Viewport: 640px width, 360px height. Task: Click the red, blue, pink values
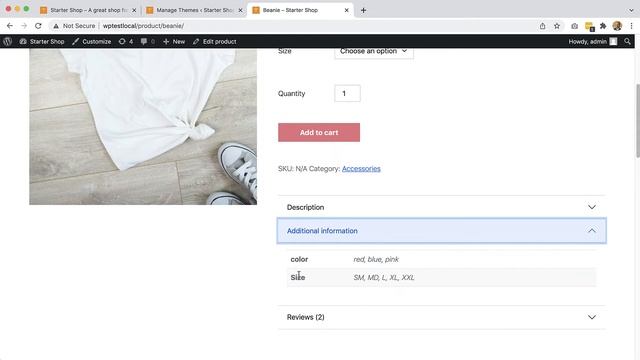coord(376,259)
